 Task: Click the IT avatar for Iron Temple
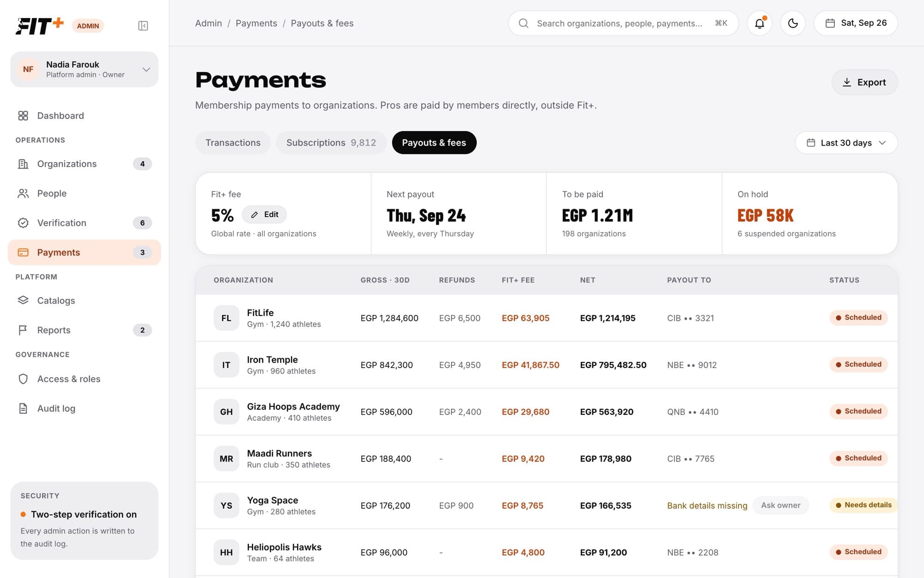pyautogui.click(x=226, y=365)
